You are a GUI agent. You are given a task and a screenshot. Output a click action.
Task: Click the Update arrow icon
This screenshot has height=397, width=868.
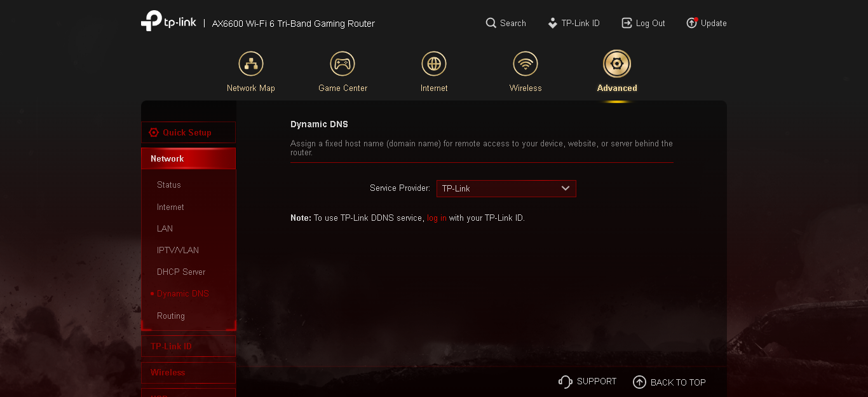click(692, 23)
